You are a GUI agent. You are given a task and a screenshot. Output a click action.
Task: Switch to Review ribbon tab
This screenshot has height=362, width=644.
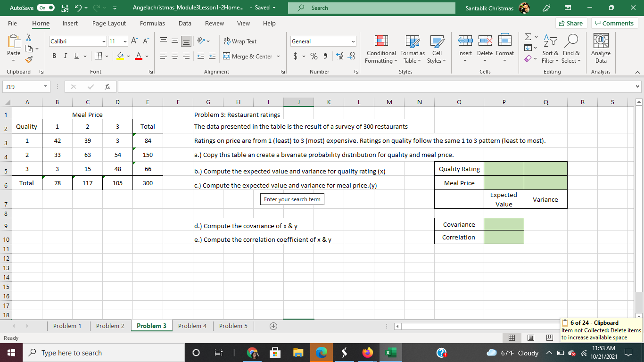[x=215, y=23]
